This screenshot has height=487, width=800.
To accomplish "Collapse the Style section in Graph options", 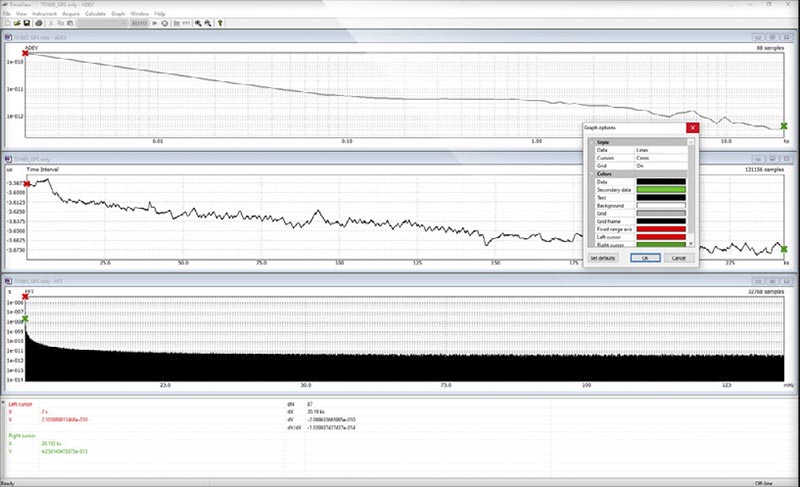I will (592, 142).
